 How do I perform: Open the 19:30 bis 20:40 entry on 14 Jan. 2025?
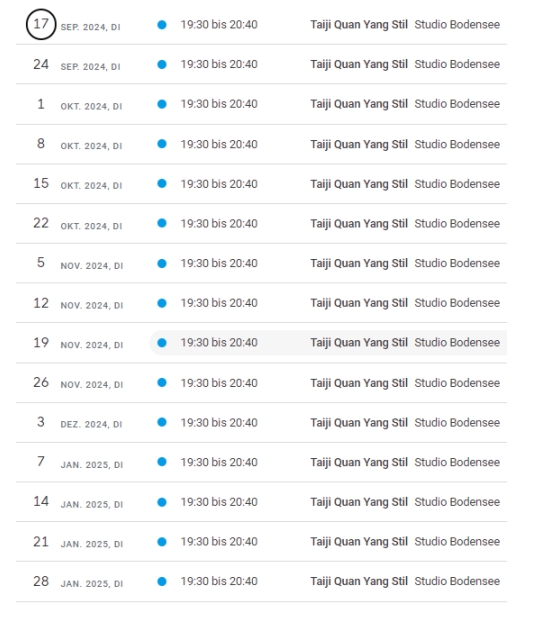[219, 502]
